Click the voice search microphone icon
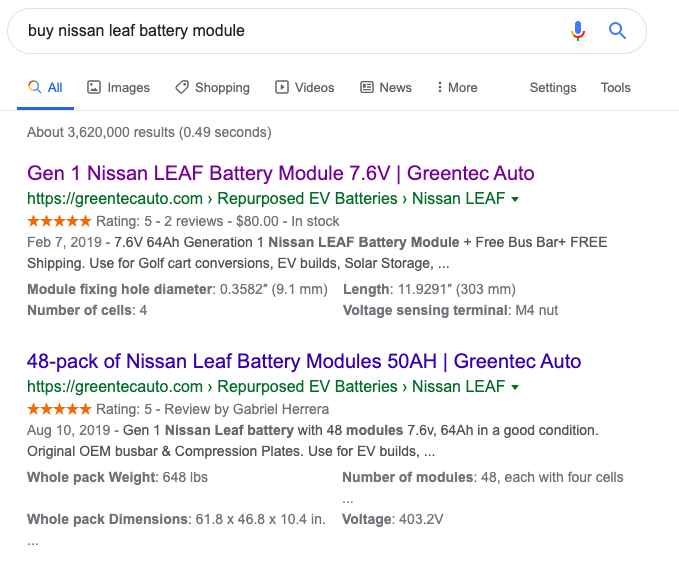This screenshot has width=679, height=568. pyautogui.click(x=578, y=31)
